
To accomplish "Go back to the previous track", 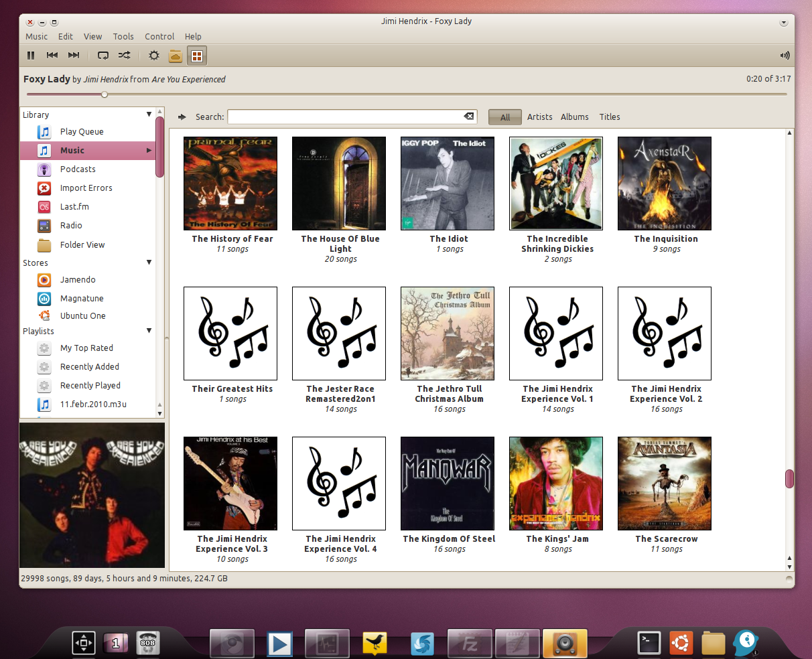I will coord(52,56).
